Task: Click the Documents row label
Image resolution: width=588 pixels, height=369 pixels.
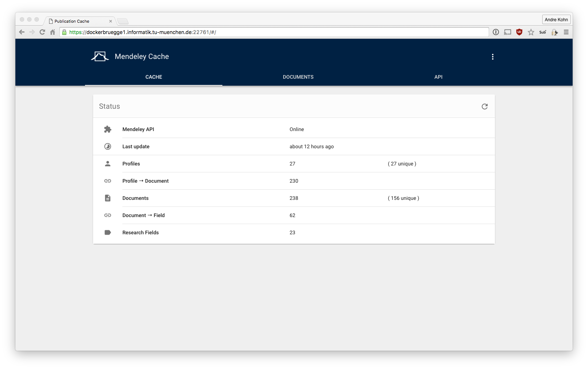Action: click(x=136, y=198)
